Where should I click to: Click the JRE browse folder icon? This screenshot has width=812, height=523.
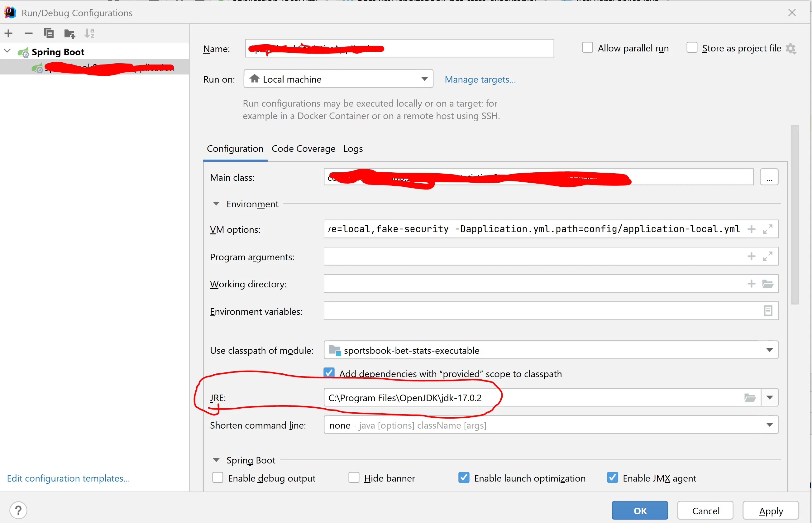tap(750, 398)
